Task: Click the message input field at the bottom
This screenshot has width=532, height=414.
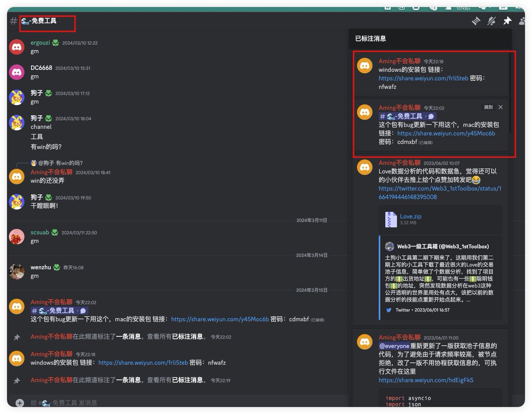Action: click(x=177, y=403)
